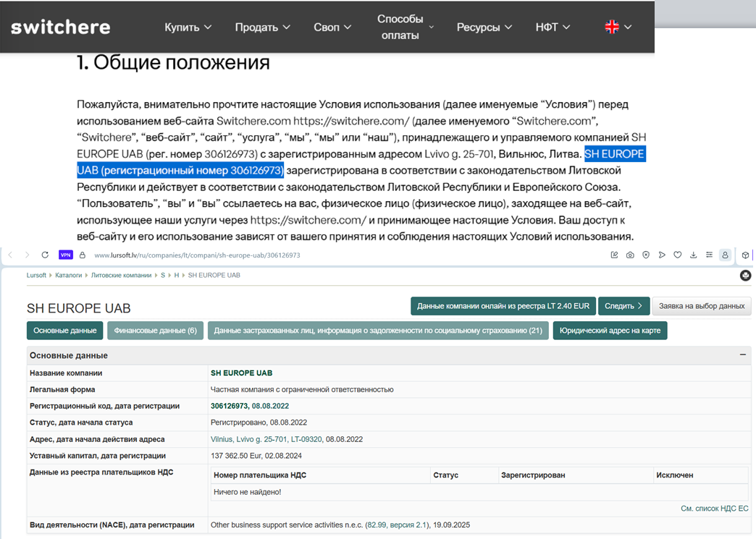756x539 pixels.
Task: Click registration code 306126973, 08.08.2022
Action: tap(250, 406)
